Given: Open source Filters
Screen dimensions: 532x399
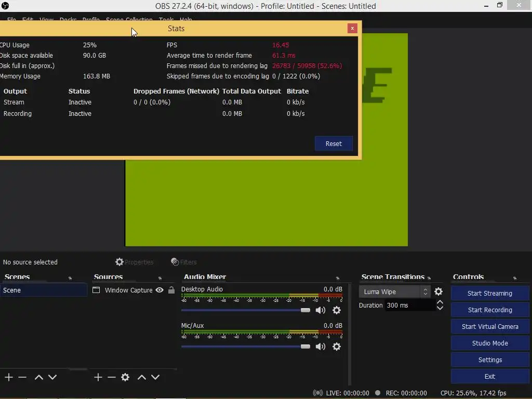Looking at the screenshot, I should coord(183,262).
